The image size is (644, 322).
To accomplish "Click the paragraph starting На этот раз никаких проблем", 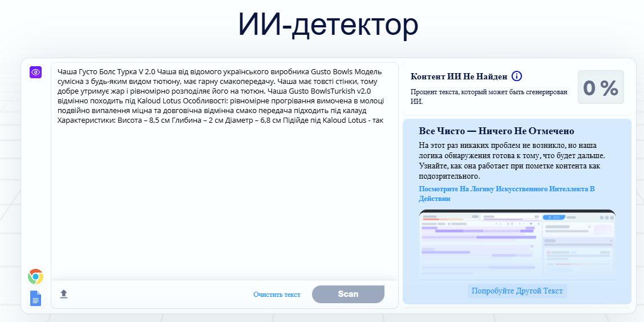I will pyautogui.click(x=512, y=161).
